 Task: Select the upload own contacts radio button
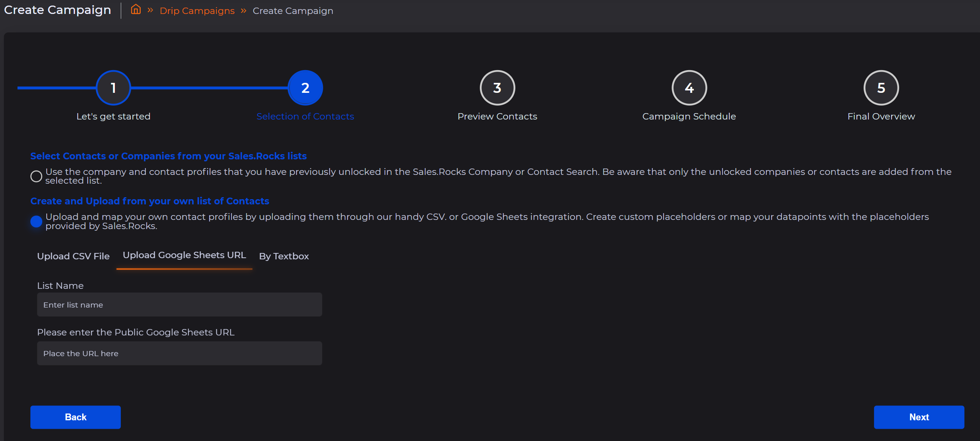(x=36, y=221)
